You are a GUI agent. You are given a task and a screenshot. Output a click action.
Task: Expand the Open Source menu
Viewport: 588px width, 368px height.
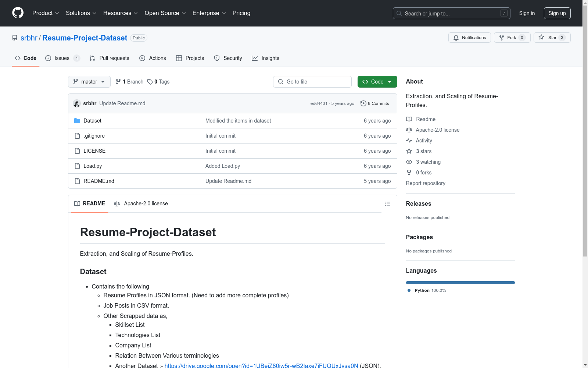(x=165, y=13)
